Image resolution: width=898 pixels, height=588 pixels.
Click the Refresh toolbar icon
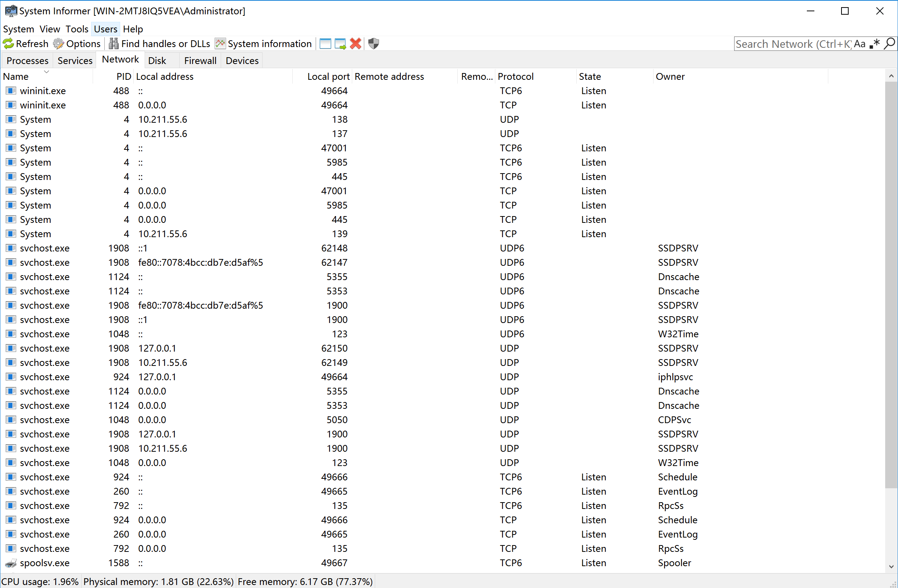[x=8, y=44]
